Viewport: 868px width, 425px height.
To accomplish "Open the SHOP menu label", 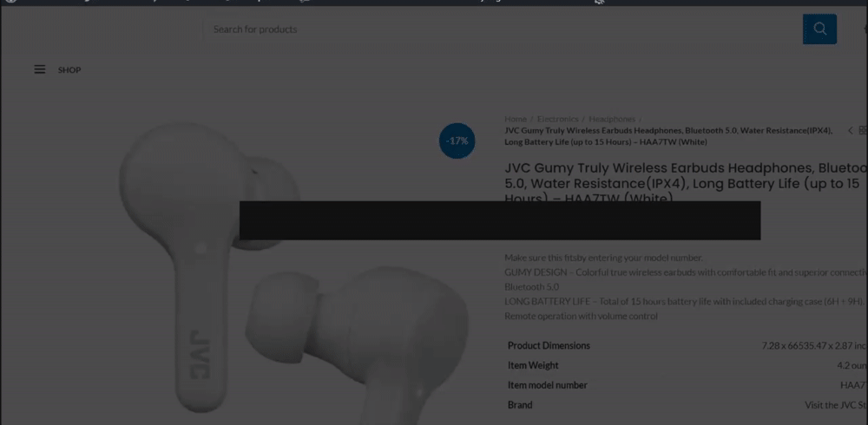I will tap(69, 69).
